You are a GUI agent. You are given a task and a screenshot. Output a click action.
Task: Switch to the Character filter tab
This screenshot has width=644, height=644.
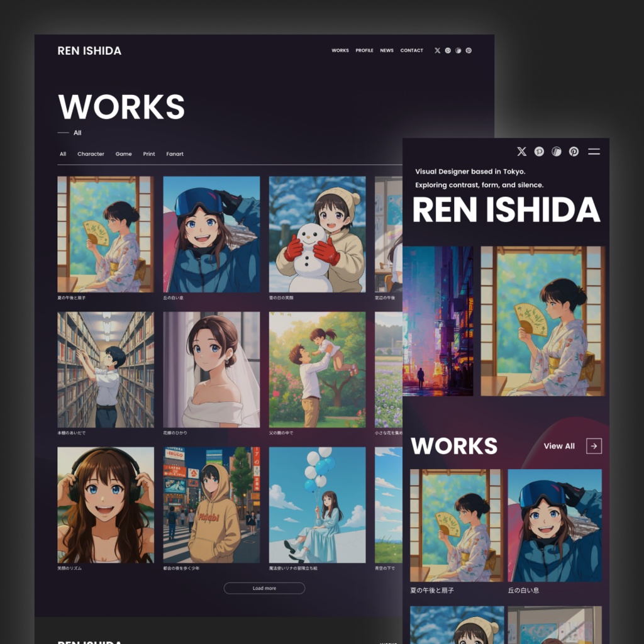click(91, 154)
